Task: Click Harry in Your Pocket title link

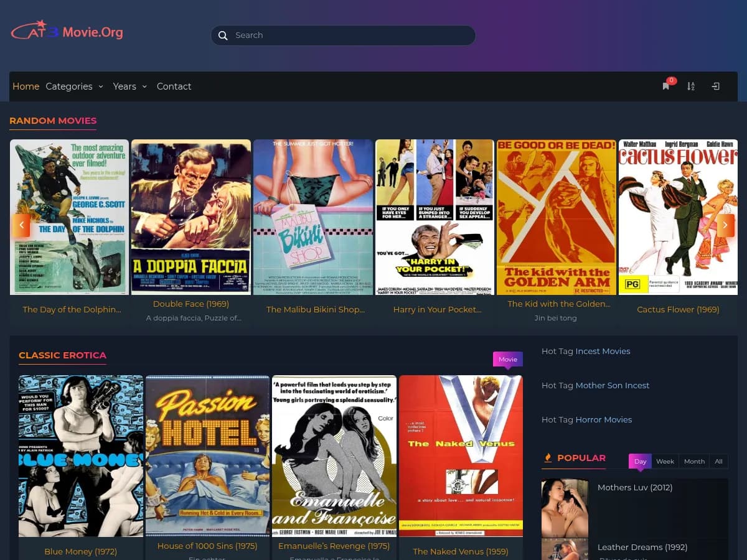Action: pyautogui.click(x=437, y=309)
